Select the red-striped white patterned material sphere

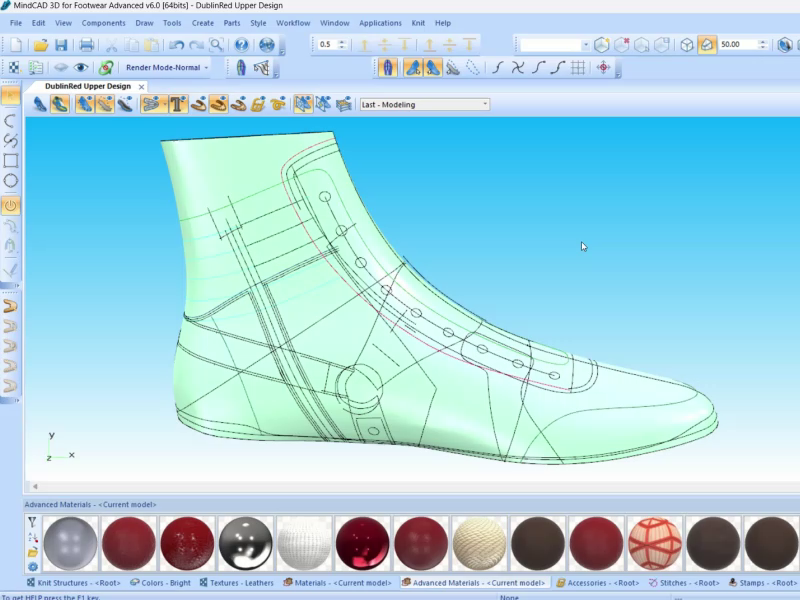click(655, 543)
